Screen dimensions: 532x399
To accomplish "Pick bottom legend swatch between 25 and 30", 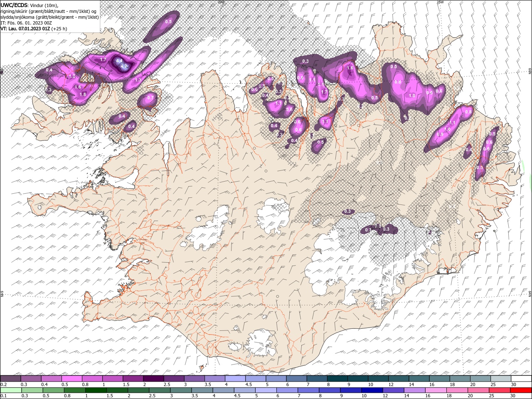I will 500,390.
